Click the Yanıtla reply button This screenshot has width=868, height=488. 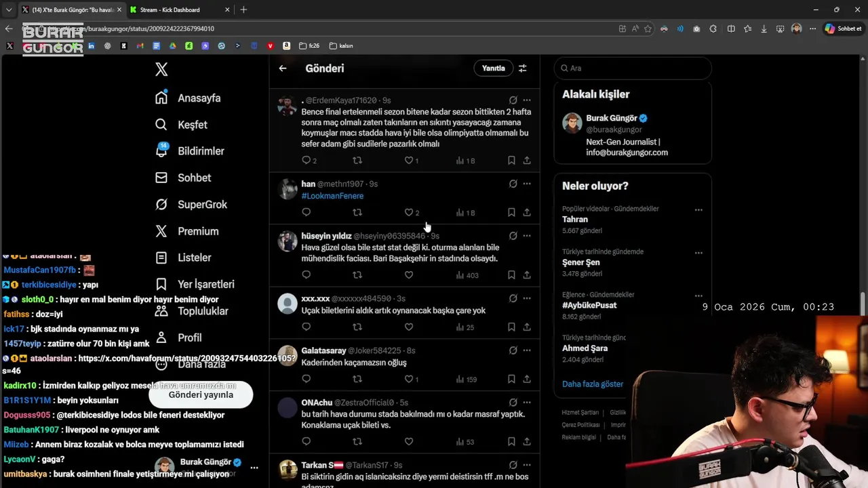pos(493,68)
